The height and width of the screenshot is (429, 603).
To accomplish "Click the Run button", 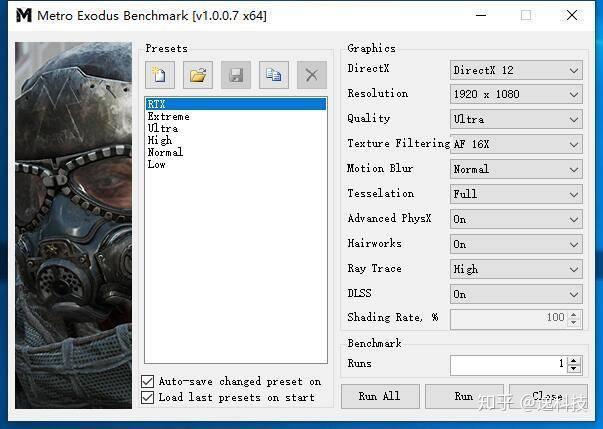I will 464,396.
